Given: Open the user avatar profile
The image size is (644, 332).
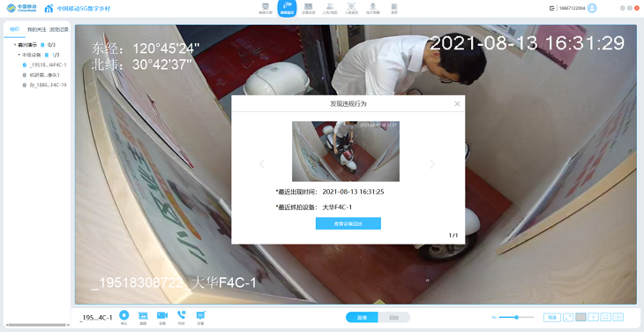Looking at the screenshot, I should (592, 8).
